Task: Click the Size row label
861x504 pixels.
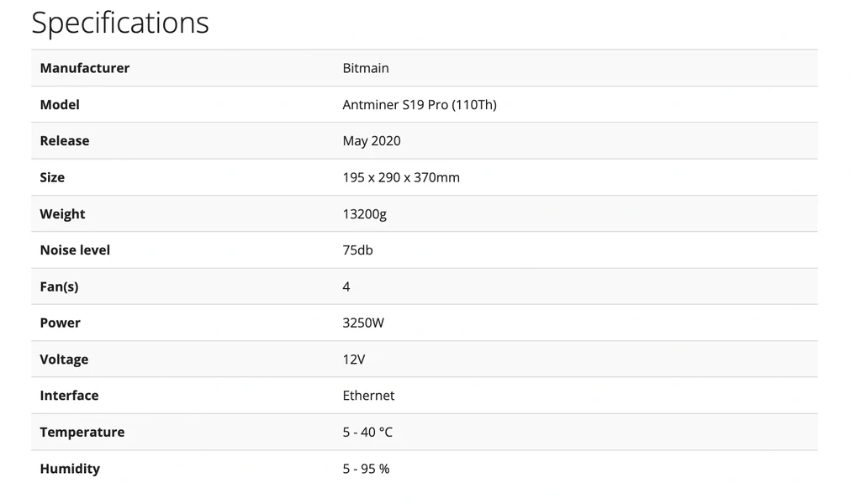Action: pyautogui.click(x=52, y=177)
